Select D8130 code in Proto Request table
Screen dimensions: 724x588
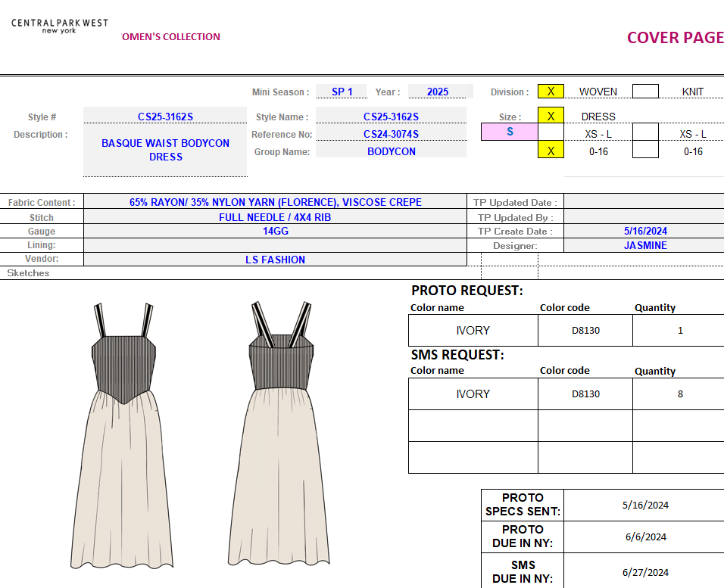tap(585, 331)
